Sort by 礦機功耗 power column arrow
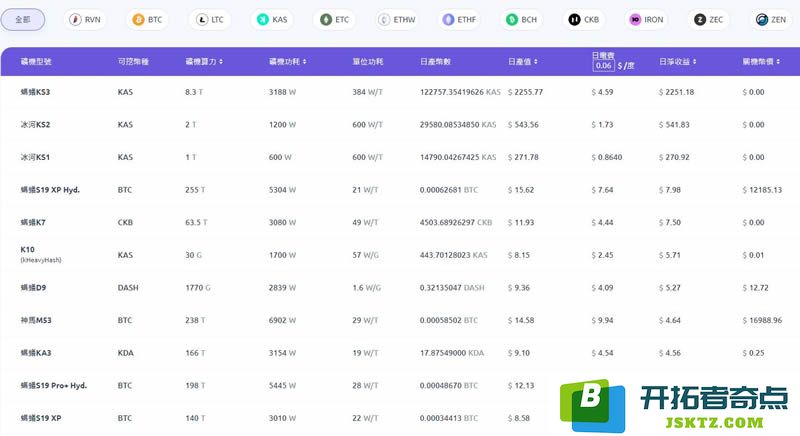The image size is (800, 436). pyautogui.click(x=305, y=62)
